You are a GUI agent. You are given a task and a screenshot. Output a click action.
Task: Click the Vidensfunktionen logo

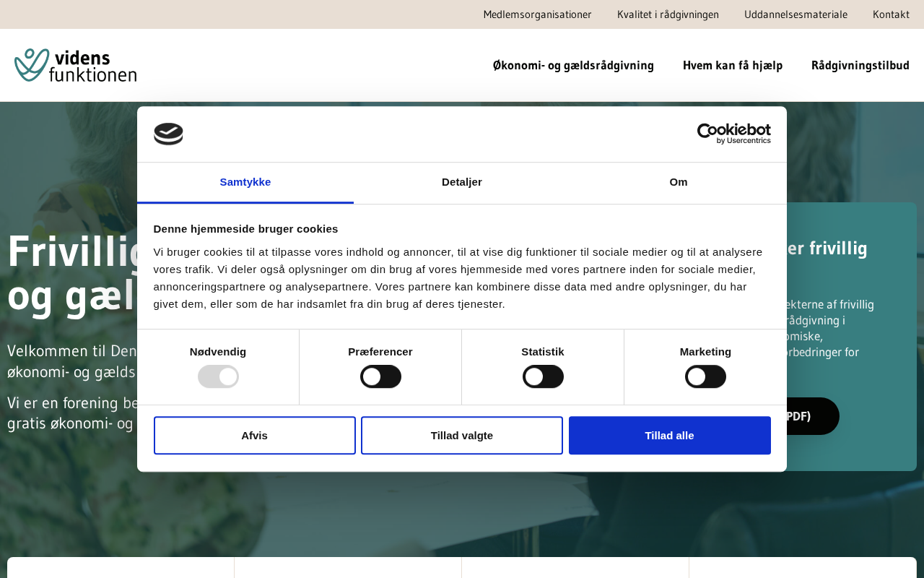pos(76,65)
